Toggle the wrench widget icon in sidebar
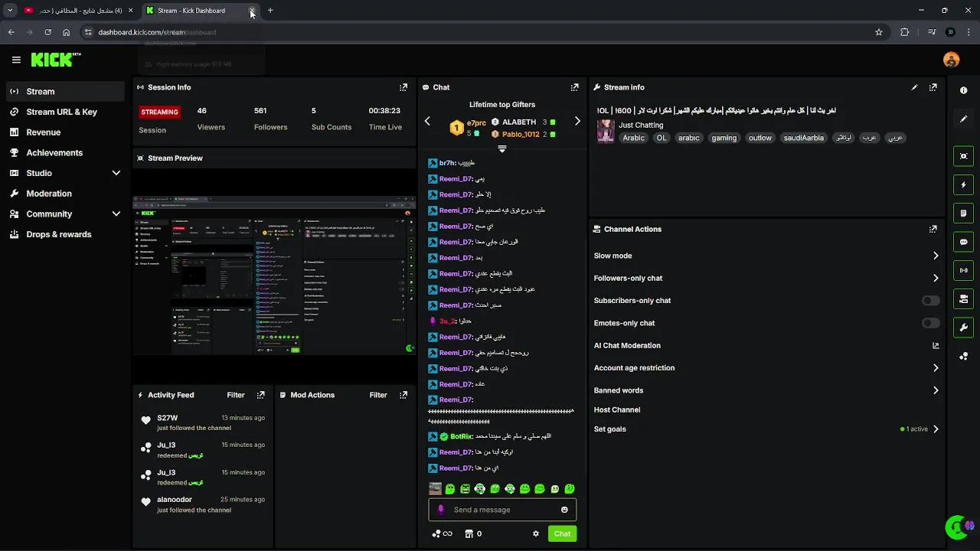The height and width of the screenshot is (551, 980). point(963,328)
